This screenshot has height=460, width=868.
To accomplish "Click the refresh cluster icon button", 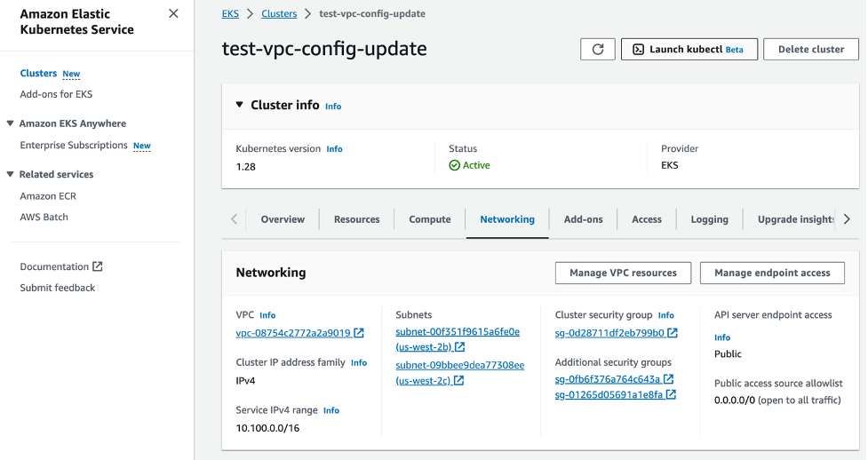I will tap(597, 50).
